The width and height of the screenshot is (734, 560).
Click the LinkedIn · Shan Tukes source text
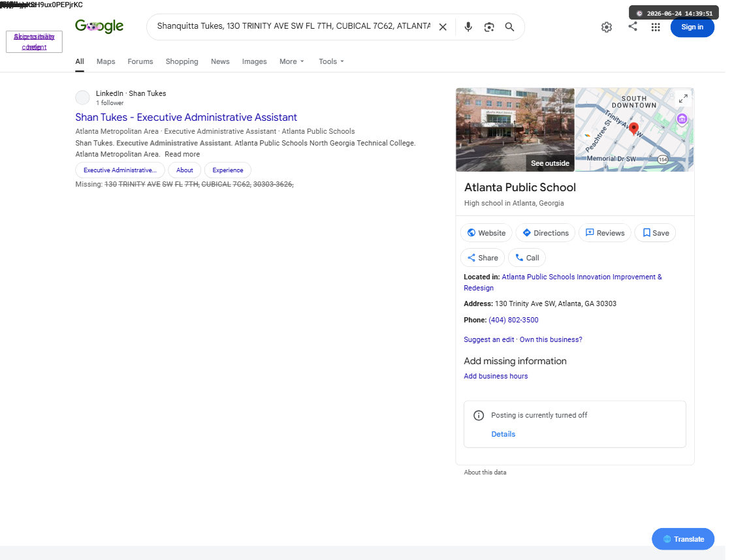(131, 93)
